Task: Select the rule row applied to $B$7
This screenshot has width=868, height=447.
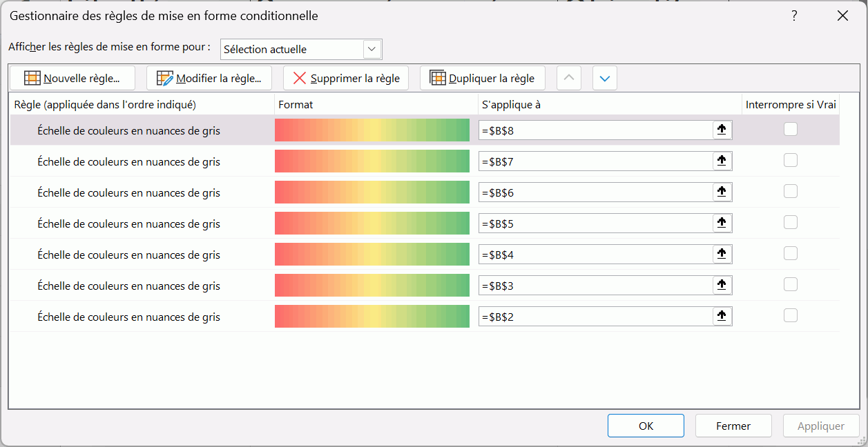Action: click(128, 161)
